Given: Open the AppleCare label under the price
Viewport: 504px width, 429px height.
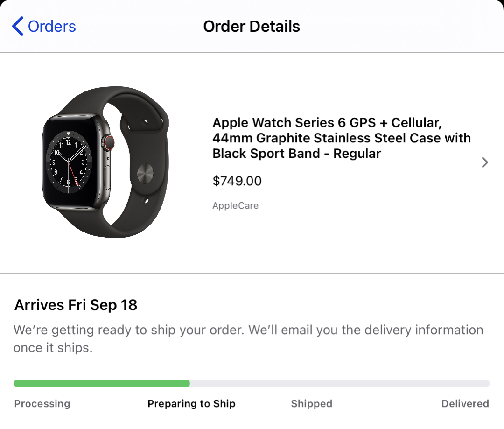Looking at the screenshot, I should pos(235,205).
